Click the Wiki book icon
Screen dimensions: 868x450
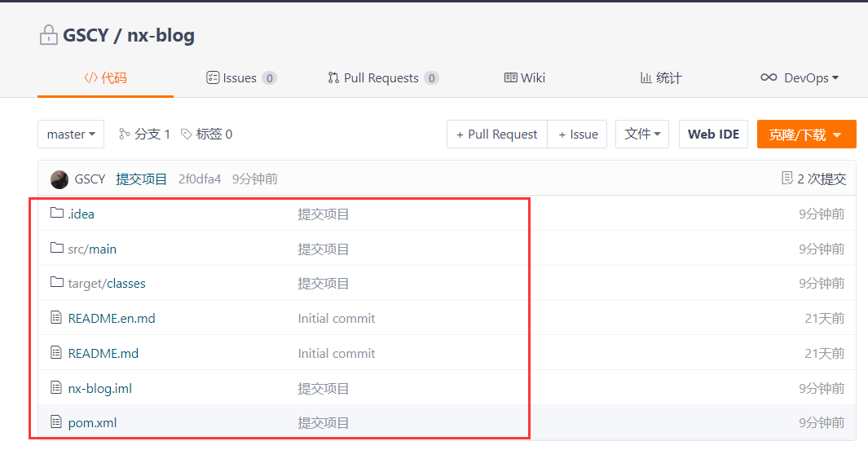510,77
